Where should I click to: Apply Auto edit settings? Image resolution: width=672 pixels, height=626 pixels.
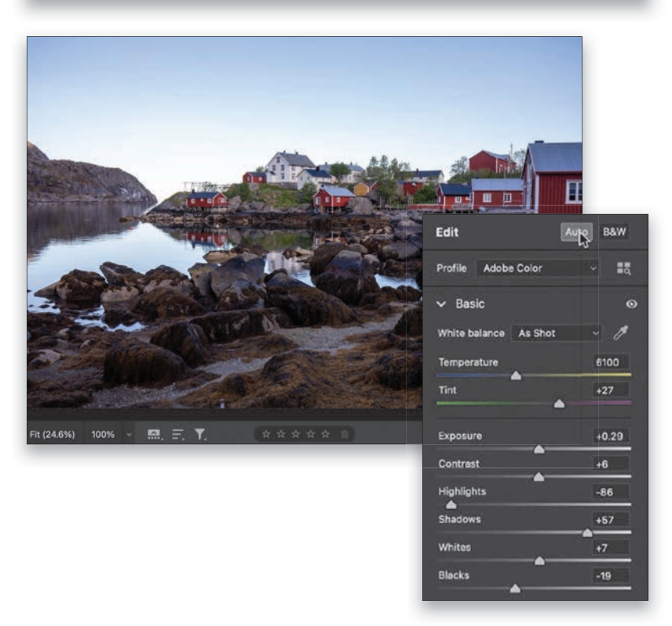click(x=577, y=232)
